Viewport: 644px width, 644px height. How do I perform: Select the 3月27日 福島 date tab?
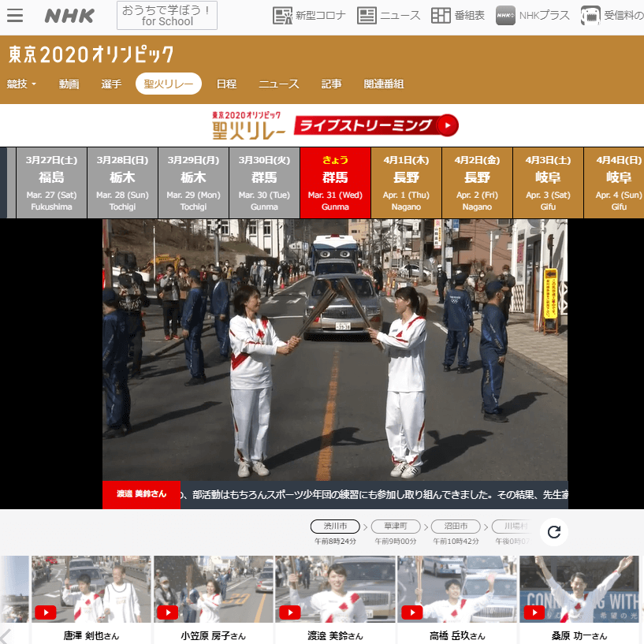click(x=51, y=182)
